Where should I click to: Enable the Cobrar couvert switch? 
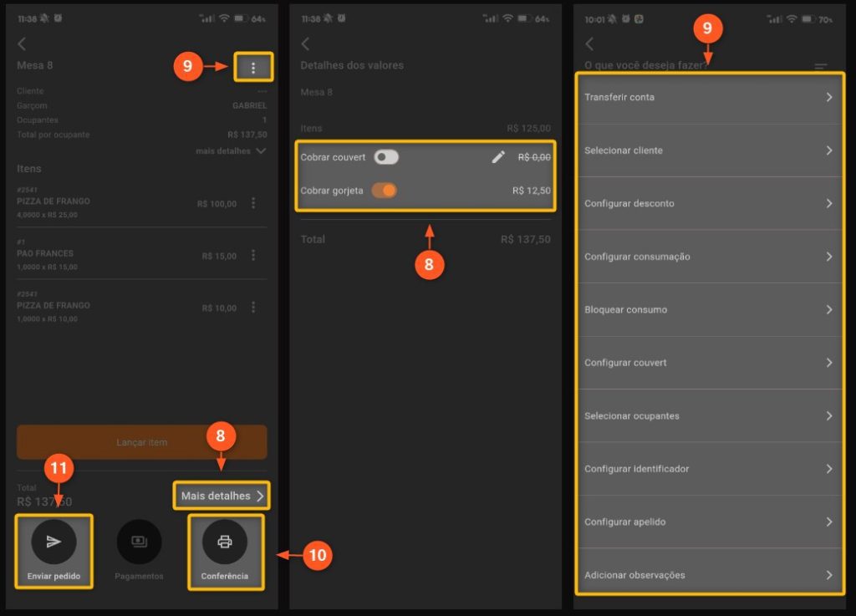tap(386, 157)
